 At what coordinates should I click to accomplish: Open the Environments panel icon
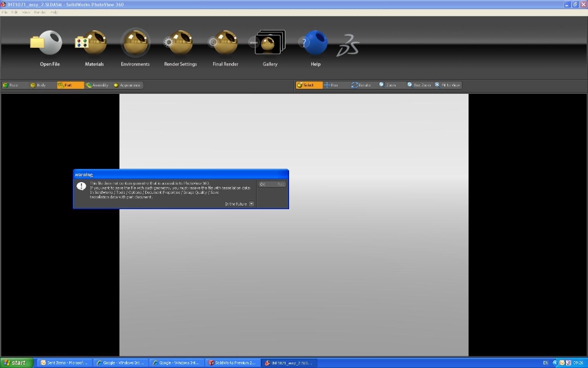click(135, 42)
